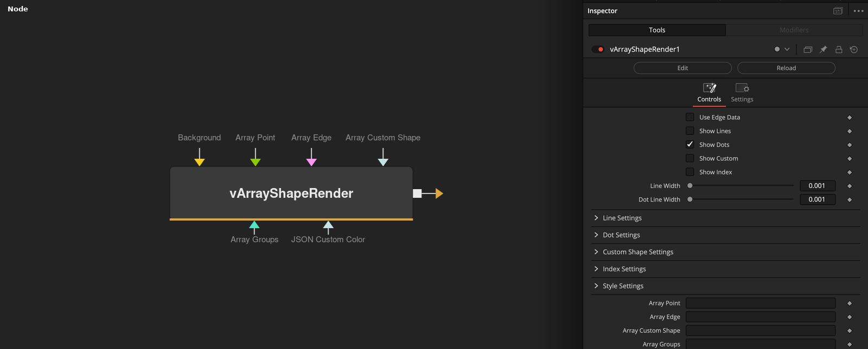This screenshot has height=349, width=868.
Task: Enable the Show Custom checkbox
Action: click(x=690, y=158)
